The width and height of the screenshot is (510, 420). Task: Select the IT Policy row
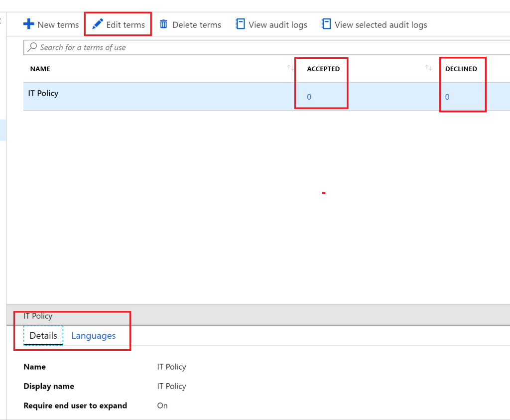point(149,93)
